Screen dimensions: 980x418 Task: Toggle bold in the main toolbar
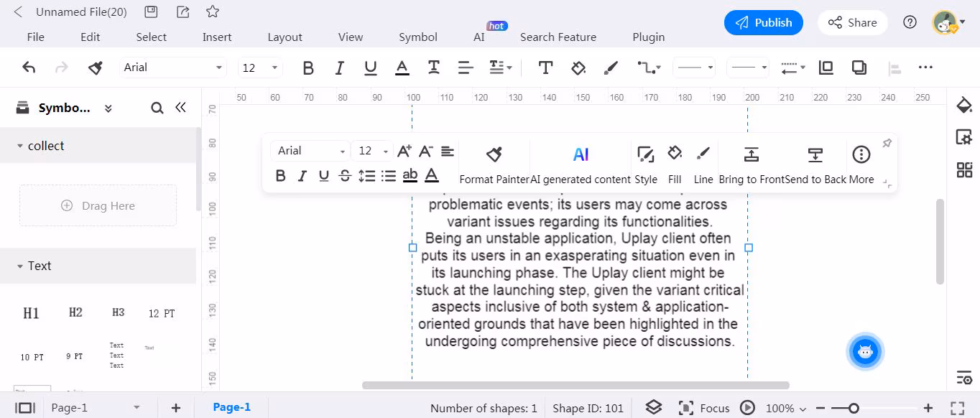tap(308, 68)
